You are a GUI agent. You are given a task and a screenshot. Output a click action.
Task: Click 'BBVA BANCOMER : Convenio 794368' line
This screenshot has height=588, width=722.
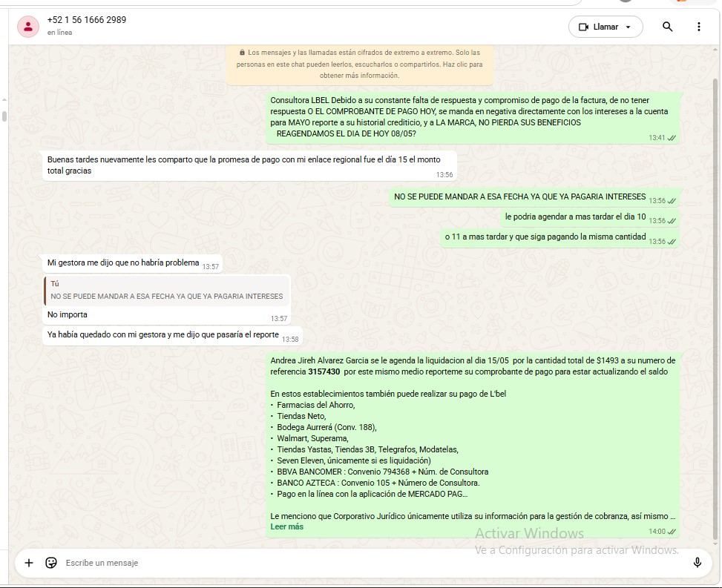click(383, 472)
